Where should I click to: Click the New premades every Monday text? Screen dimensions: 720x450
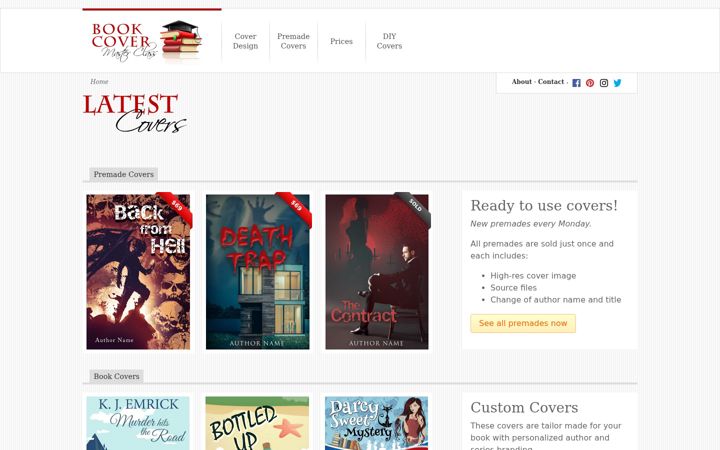click(531, 224)
